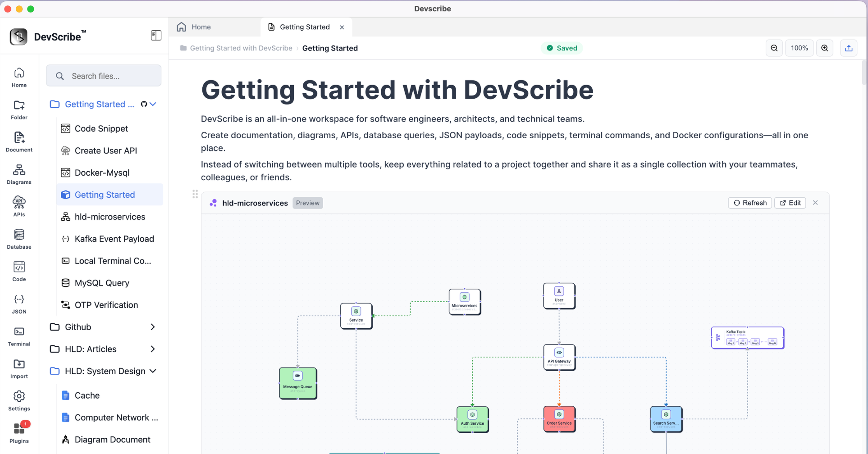
Task: Collapse the Getting Started folder chevron
Action: coord(153,104)
